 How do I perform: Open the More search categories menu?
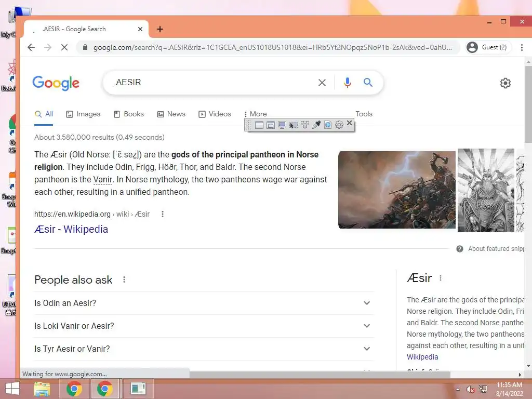point(256,114)
